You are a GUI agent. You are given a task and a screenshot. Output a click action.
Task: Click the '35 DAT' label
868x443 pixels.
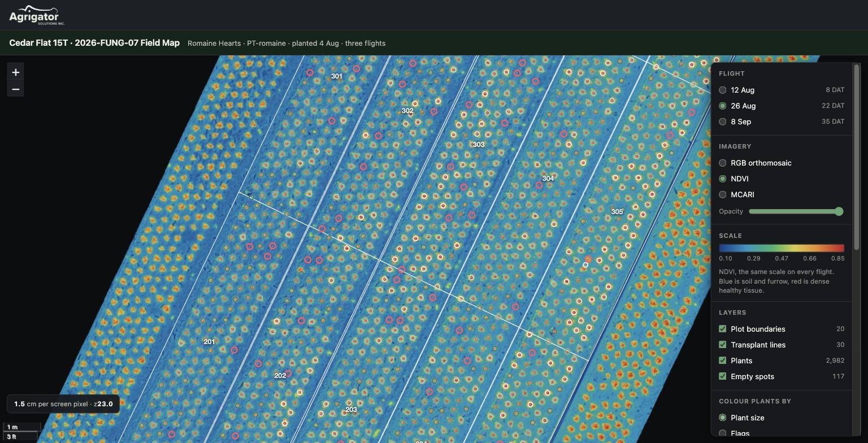(x=833, y=121)
